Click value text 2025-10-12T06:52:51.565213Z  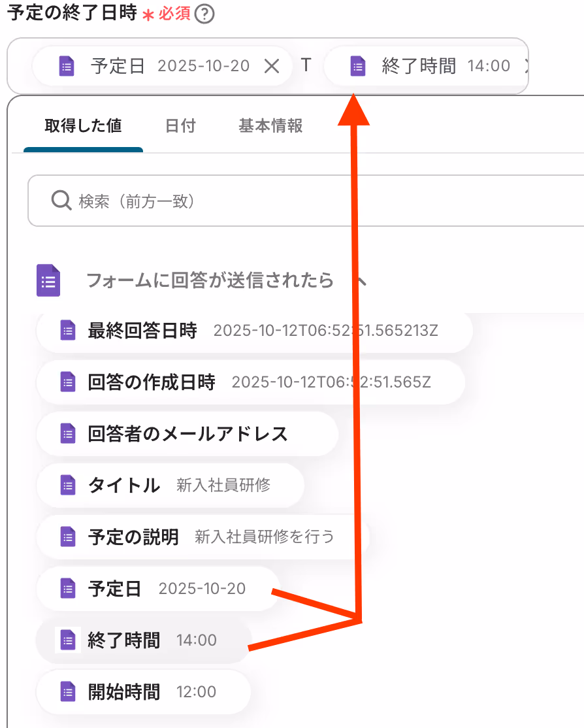coord(325,331)
